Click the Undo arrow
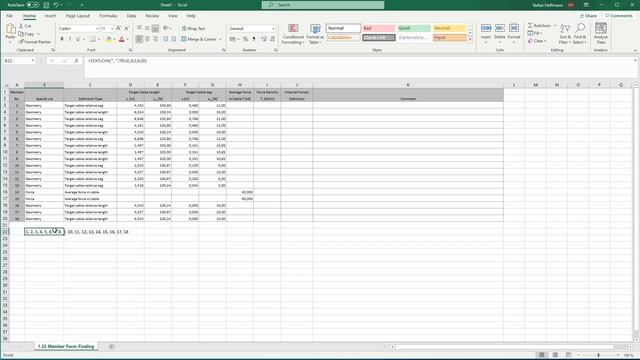This screenshot has height=360, width=640. 56,5
